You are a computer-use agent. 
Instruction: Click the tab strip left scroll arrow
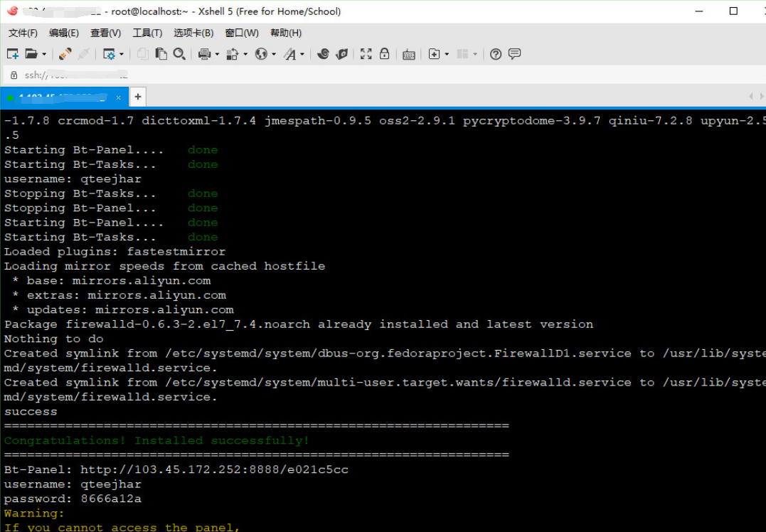point(751,97)
